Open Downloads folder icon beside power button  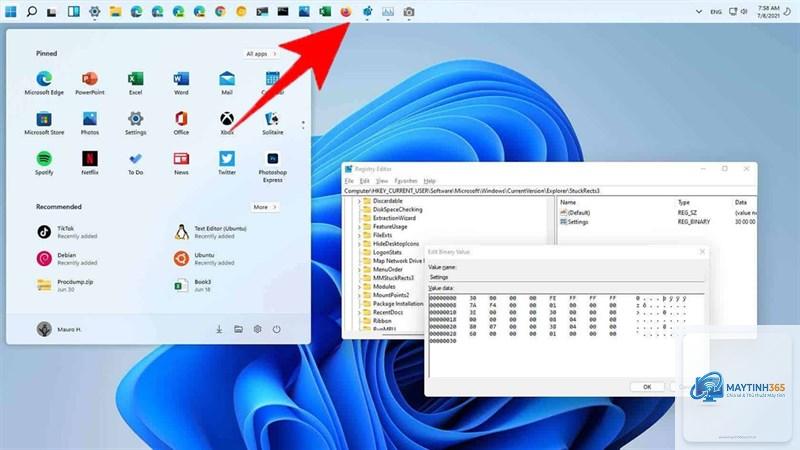click(219, 330)
